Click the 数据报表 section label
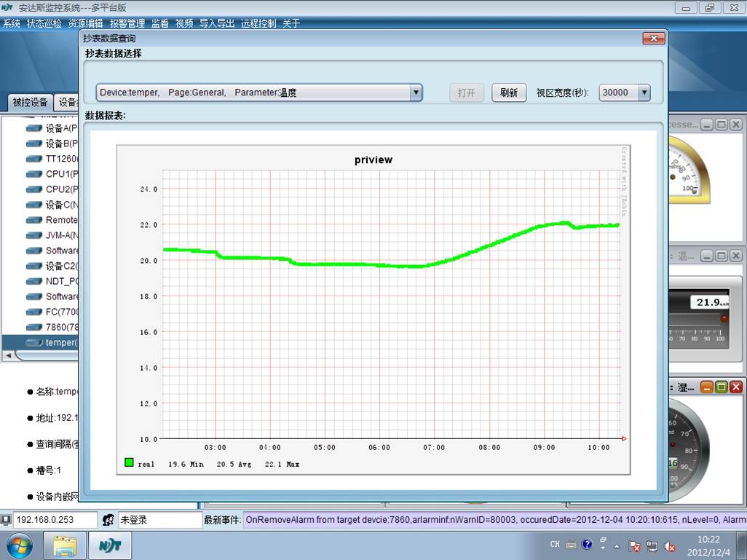The image size is (747, 560). click(106, 115)
